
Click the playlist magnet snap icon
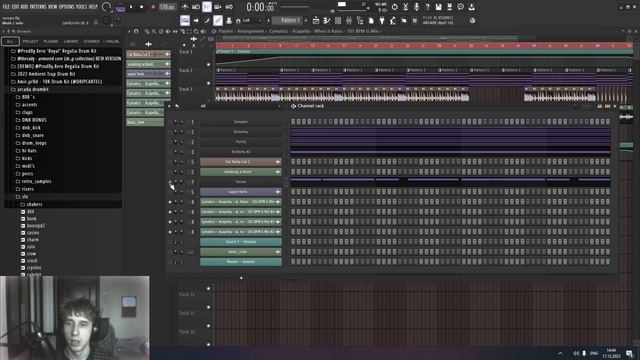point(136,31)
